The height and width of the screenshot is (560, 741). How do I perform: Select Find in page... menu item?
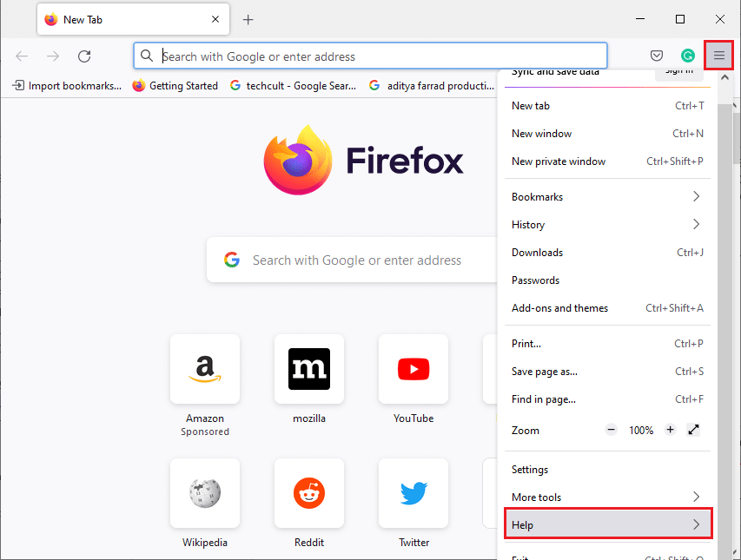607,399
